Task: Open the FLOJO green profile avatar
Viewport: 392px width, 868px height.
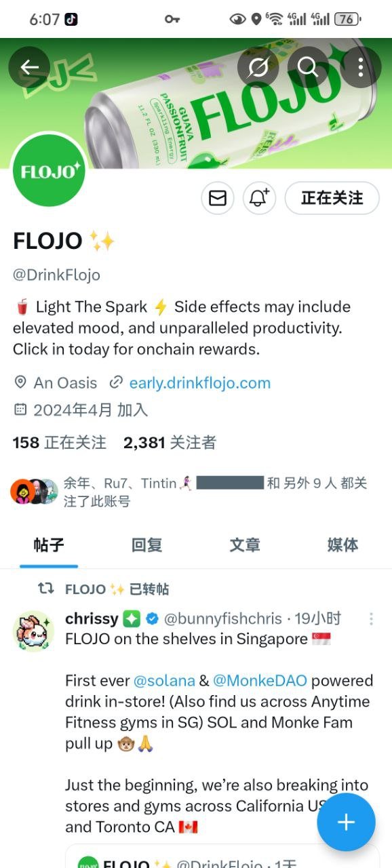Action: pos(50,170)
